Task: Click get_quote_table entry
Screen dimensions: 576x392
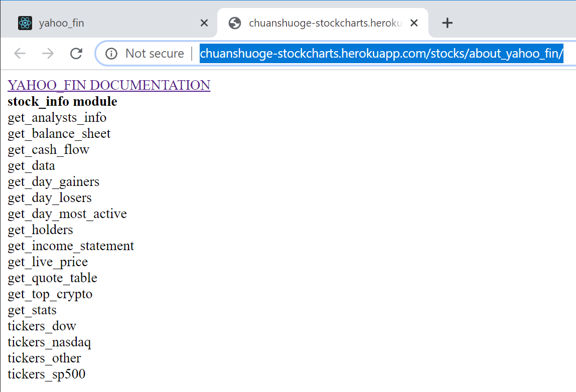Action: 53,278
